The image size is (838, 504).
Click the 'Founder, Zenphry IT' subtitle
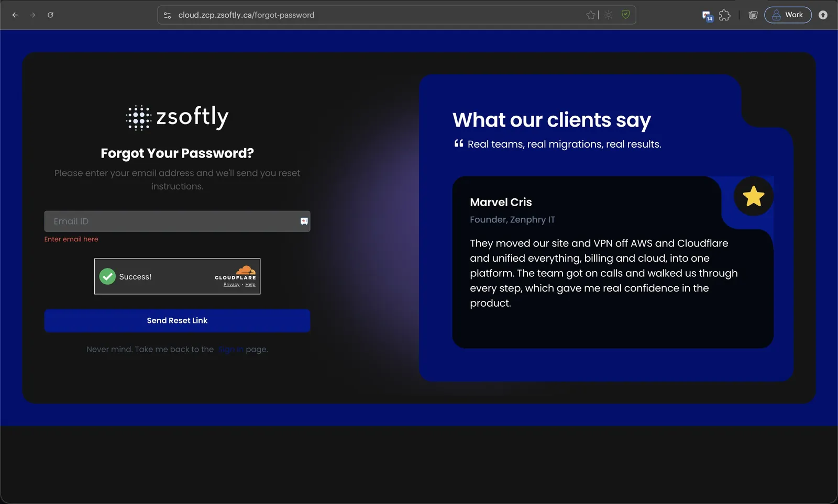(x=512, y=220)
